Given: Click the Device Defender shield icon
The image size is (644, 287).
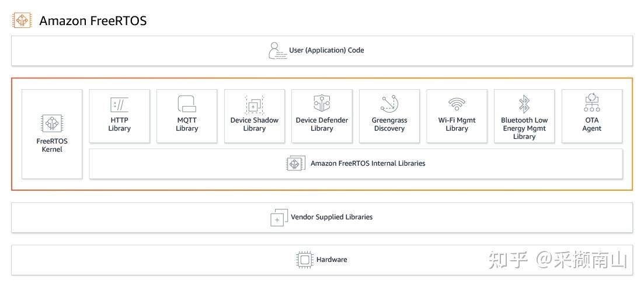Looking at the screenshot, I should coord(322,104).
